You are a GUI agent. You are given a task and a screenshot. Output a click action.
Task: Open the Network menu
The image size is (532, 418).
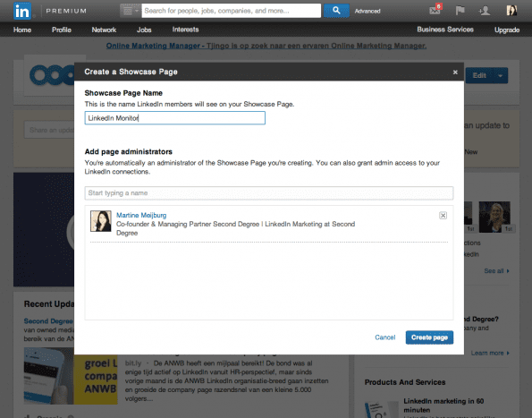(104, 30)
